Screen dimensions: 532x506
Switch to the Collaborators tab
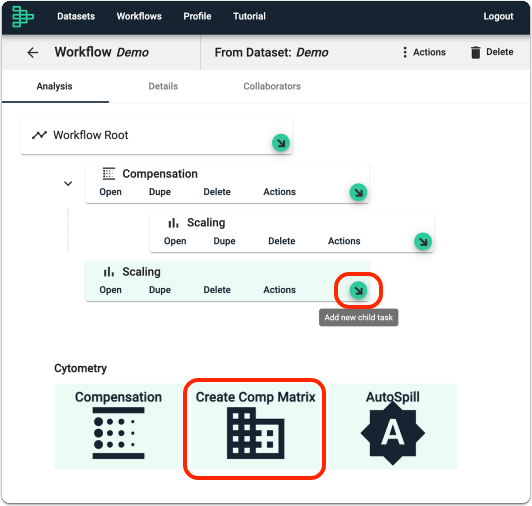click(272, 87)
